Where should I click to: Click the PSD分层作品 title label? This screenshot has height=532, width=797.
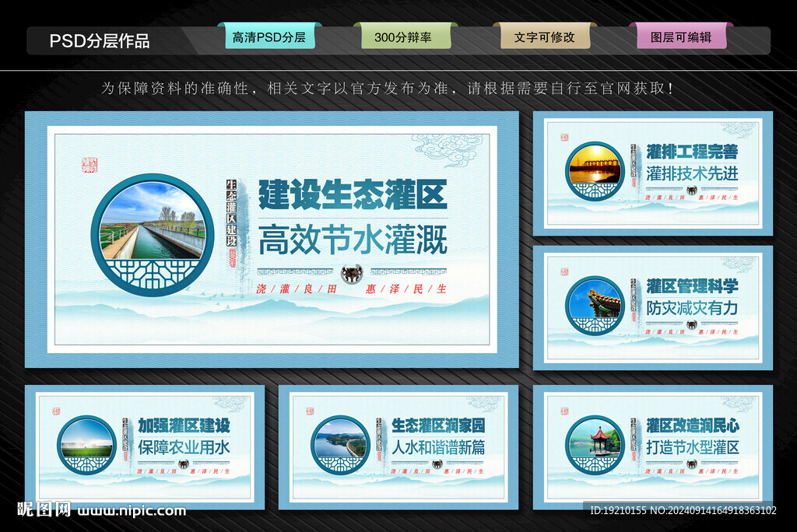pyautogui.click(x=100, y=41)
